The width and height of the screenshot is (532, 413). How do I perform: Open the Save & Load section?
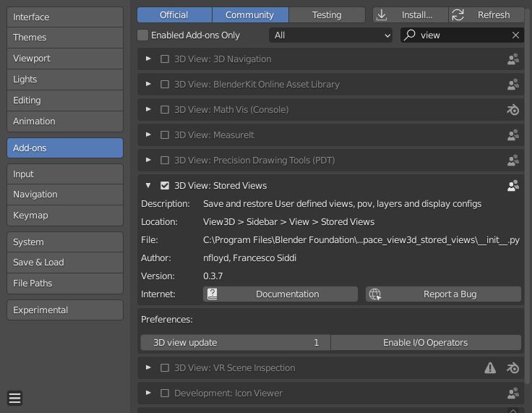pyautogui.click(x=65, y=263)
